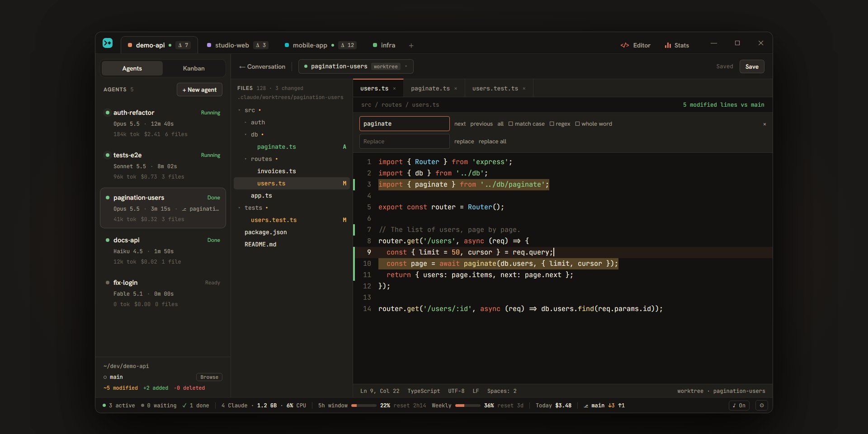Click the paginate search field
This screenshot has height=434, width=868.
coord(405,124)
